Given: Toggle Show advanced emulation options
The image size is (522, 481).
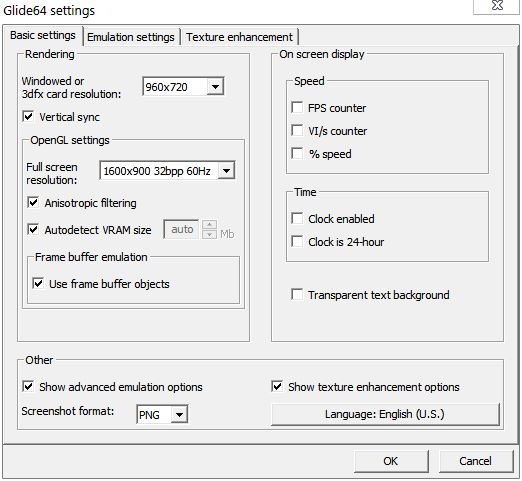Looking at the screenshot, I should click(28, 386).
